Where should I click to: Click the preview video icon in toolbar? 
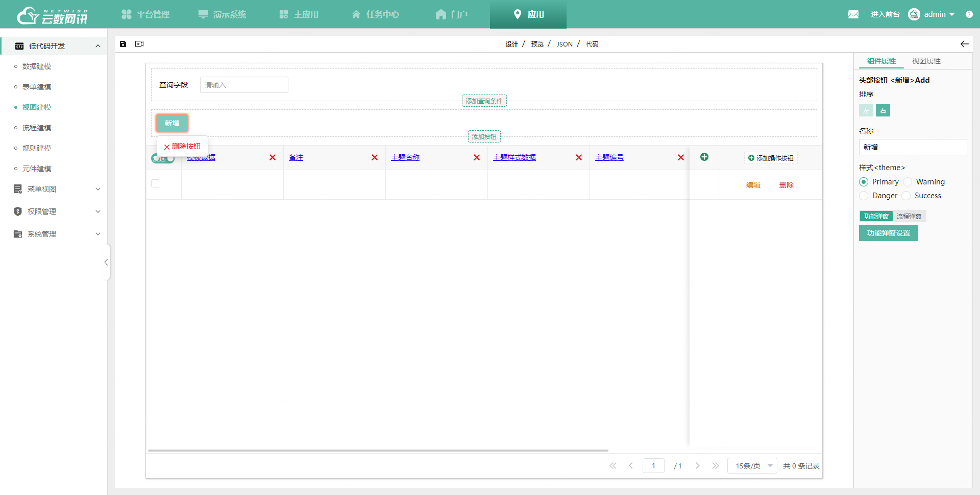139,44
